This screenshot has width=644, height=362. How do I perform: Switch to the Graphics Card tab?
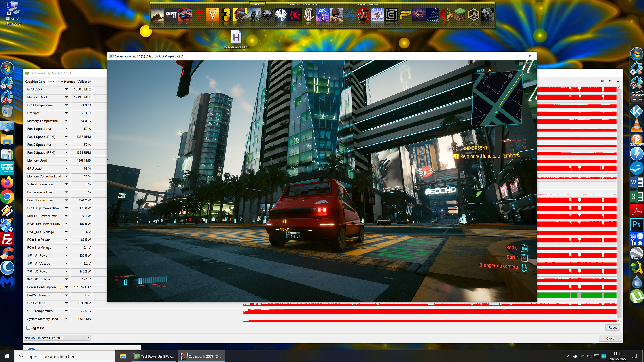click(x=35, y=82)
